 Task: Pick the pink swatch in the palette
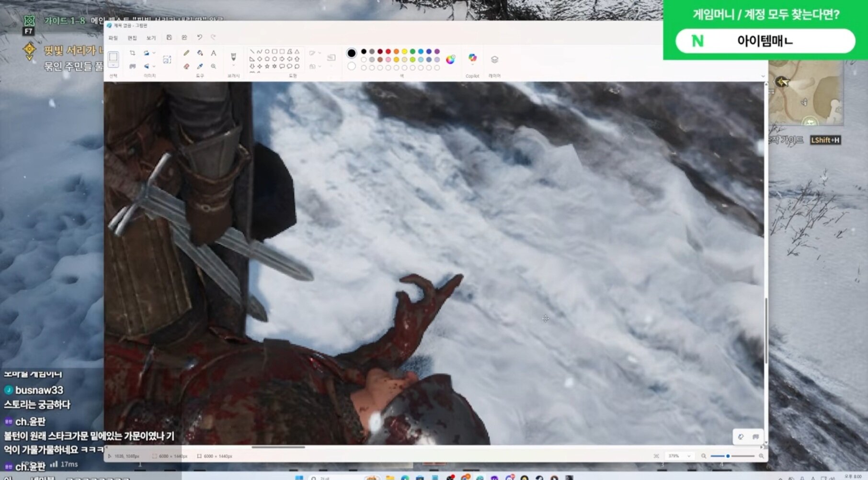388,59
